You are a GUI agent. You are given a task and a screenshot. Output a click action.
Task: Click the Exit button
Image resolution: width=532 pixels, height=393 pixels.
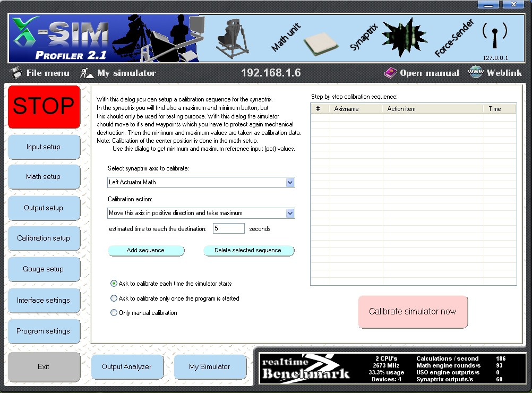coord(44,367)
